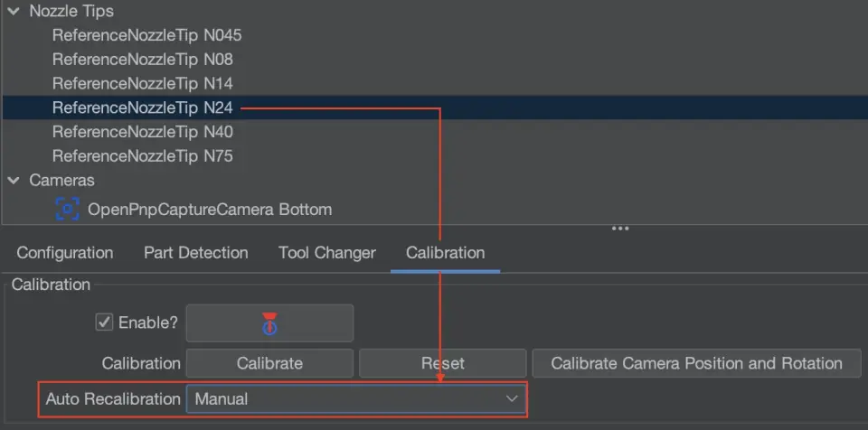Click the bottom camera icon in tree
Viewport: 868px width, 430px height.
tap(67, 210)
